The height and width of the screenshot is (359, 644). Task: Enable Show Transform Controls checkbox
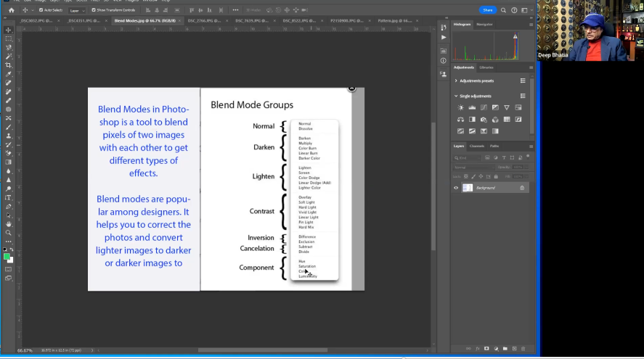click(93, 10)
